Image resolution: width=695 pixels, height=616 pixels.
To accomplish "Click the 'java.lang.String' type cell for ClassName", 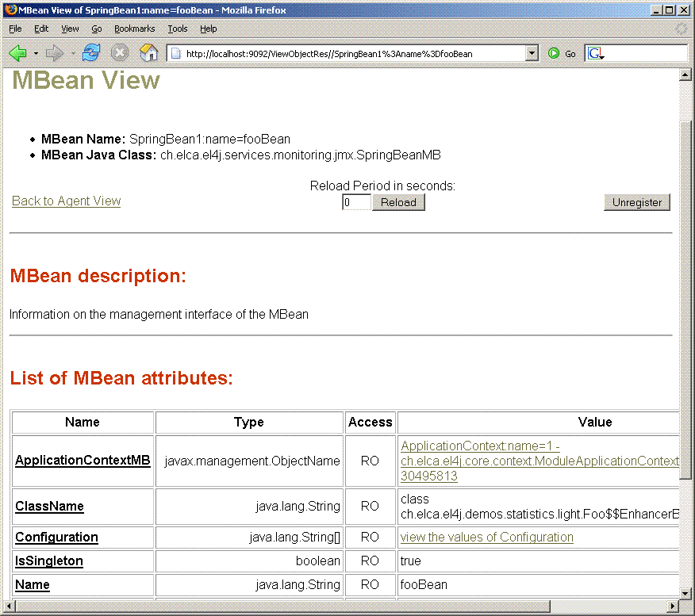I will [x=250, y=506].
